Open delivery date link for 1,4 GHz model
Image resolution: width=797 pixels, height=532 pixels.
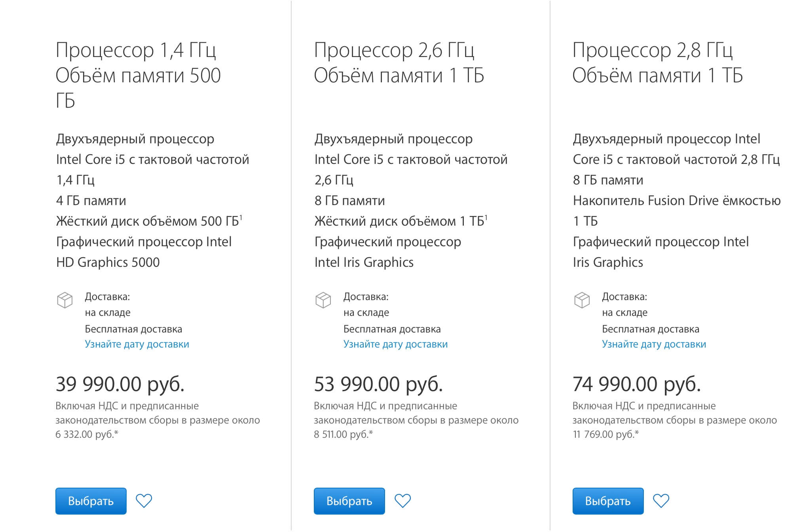tap(137, 344)
